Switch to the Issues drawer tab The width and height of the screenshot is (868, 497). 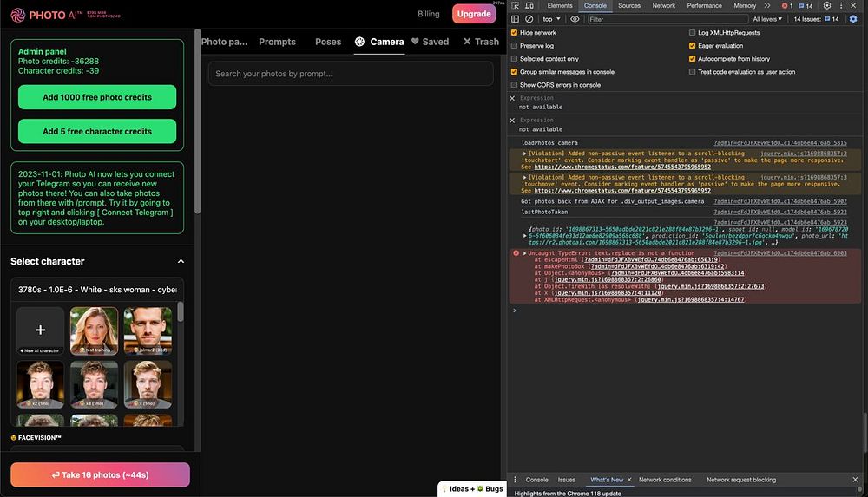click(566, 480)
